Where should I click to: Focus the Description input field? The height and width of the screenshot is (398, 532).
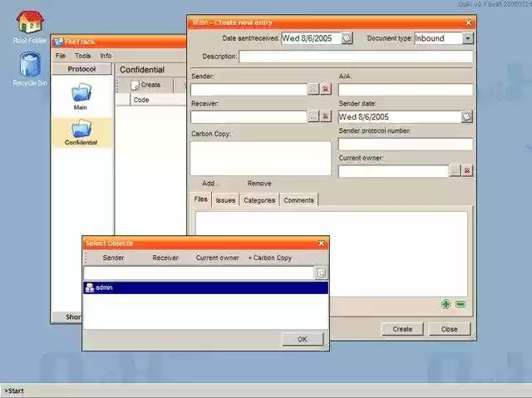pos(356,57)
